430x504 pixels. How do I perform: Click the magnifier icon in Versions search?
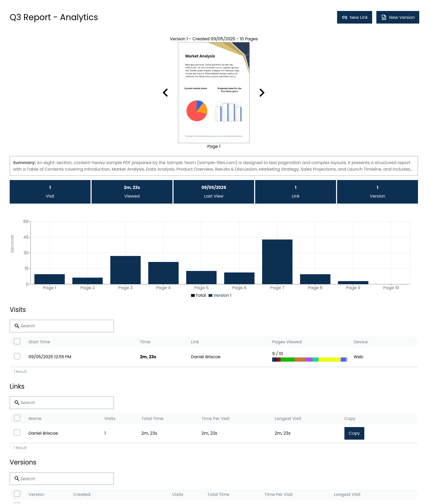click(17, 479)
